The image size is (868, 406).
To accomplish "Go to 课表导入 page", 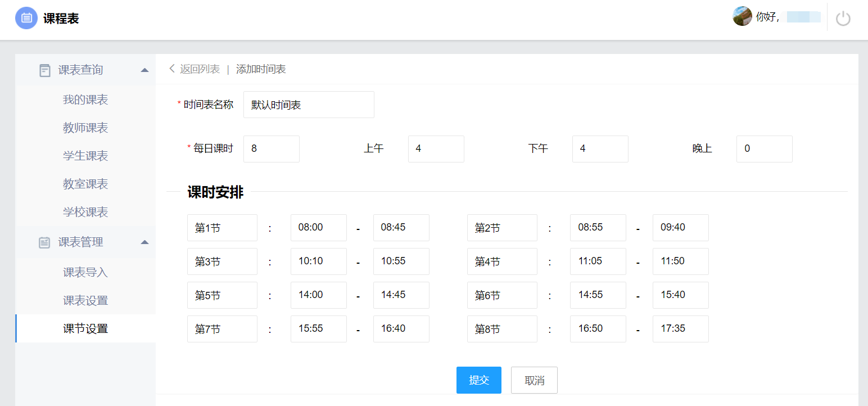I will point(85,273).
